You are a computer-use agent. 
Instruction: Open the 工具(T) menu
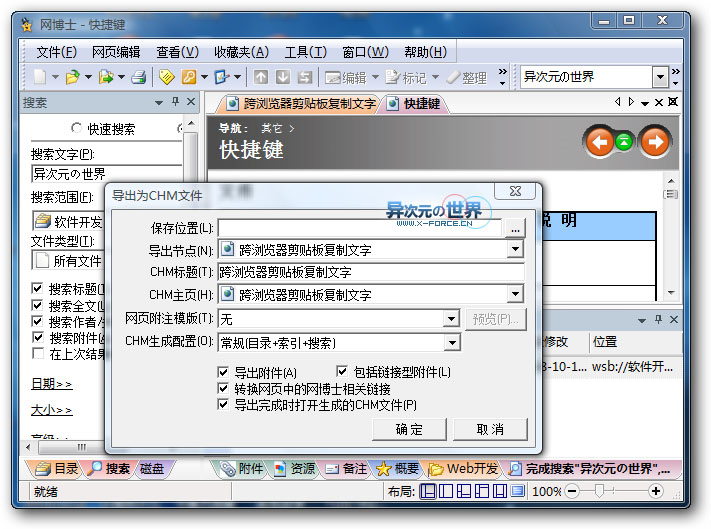306,52
